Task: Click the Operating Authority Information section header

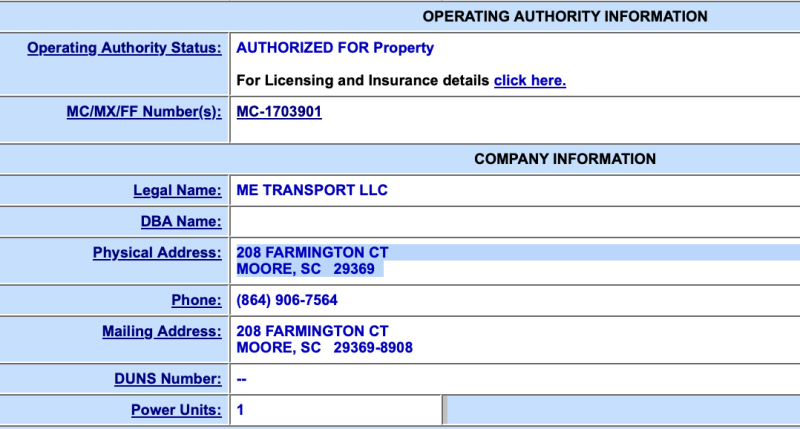Action: click(x=565, y=16)
